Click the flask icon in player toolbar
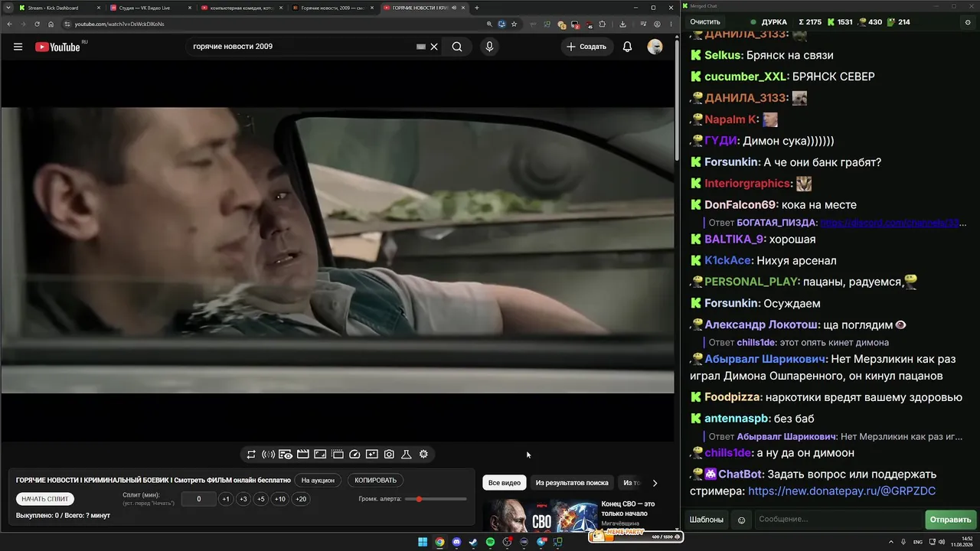This screenshot has height=551, width=980. [x=407, y=455]
